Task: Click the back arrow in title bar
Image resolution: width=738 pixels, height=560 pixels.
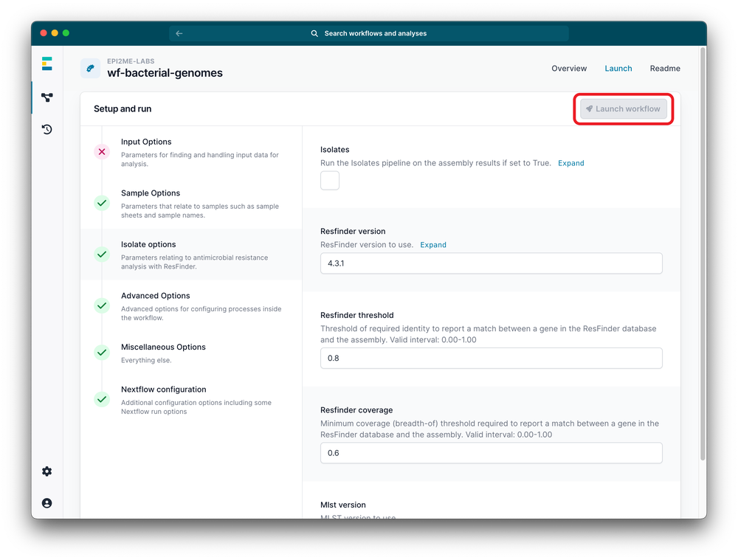Action: (179, 33)
